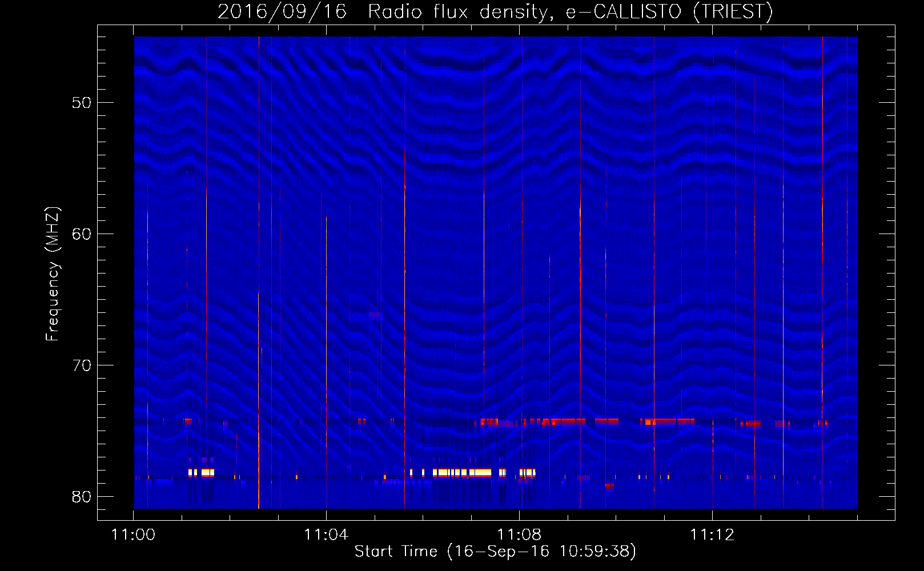Click the 50 frequency tick label
Image resolution: width=924 pixels, height=571 pixels.
click(x=82, y=103)
